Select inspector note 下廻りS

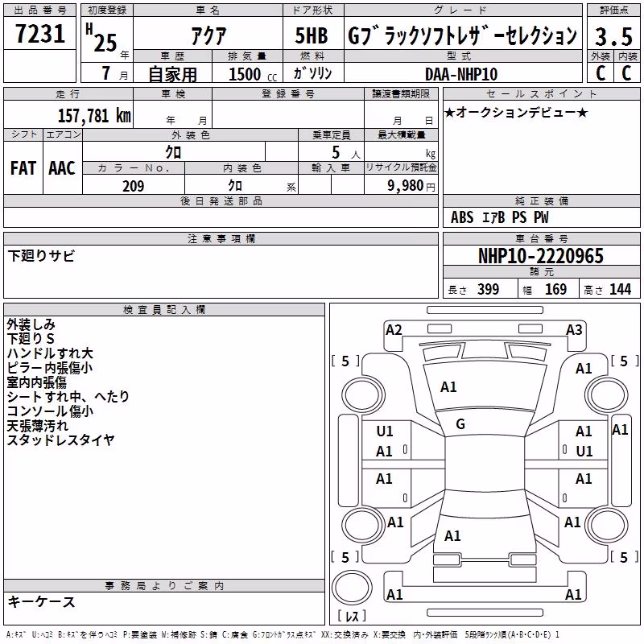(31, 339)
